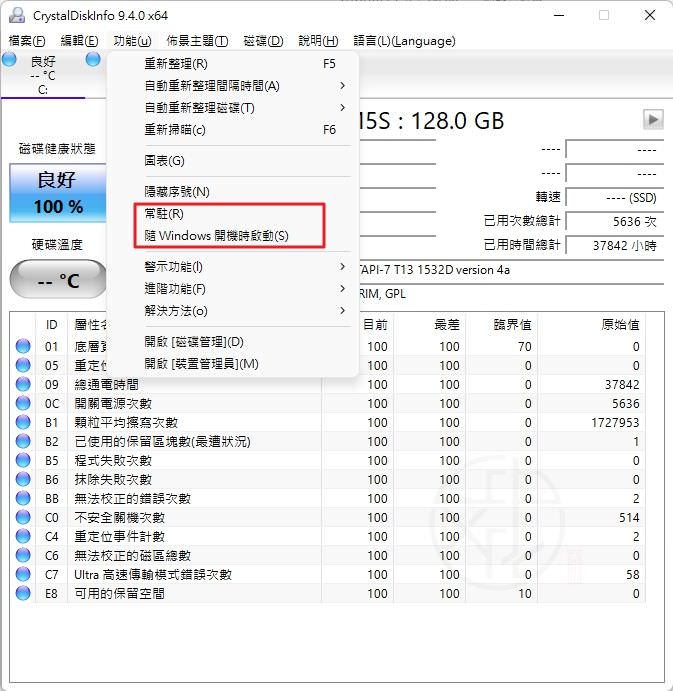Select 開啟 [磁碟管理](D) menu entry
Viewport: 673px width, 691px height.
point(194,342)
